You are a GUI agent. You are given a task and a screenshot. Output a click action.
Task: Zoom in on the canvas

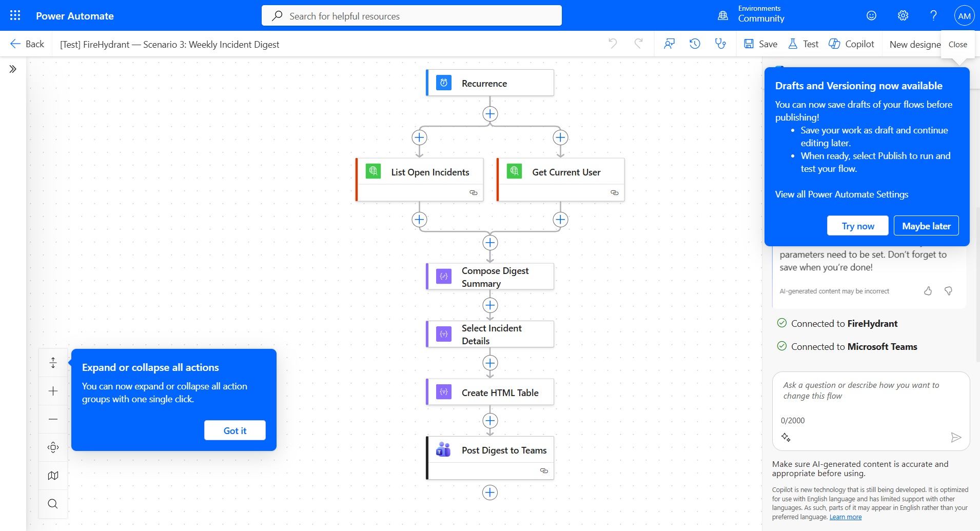53,391
